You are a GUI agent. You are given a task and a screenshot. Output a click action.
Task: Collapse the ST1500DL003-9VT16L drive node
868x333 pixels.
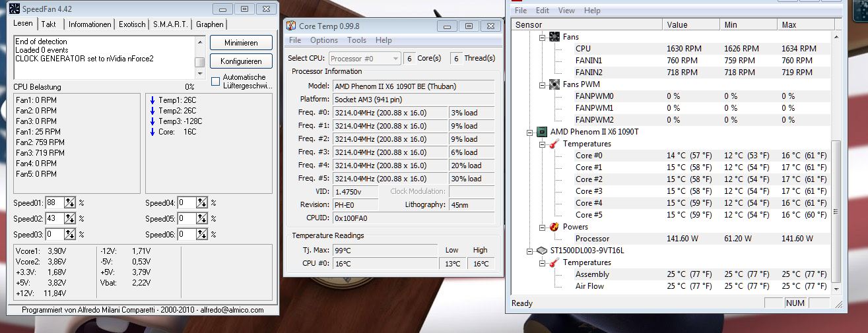tap(530, 251)
